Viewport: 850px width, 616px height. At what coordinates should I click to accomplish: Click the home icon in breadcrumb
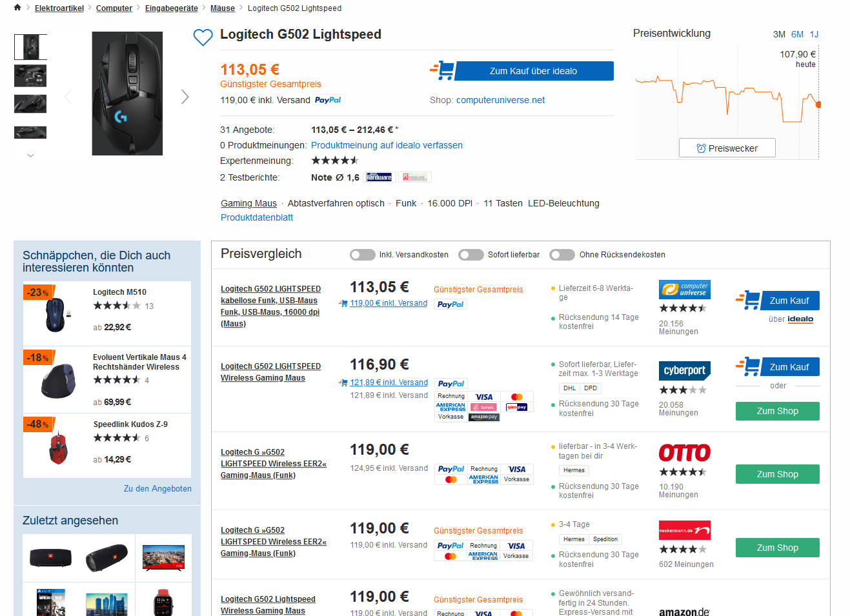[x=17, y=8]
